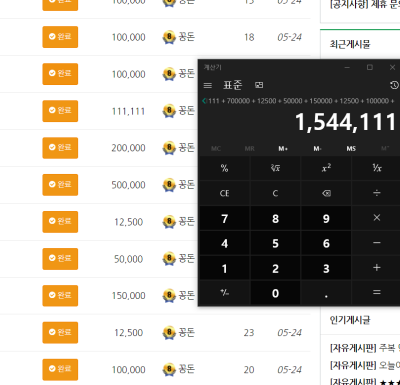The width and height of the screenshot is (400, 385).
Task: Click the CE clear entry key
Action: click(x=224, y=193)
